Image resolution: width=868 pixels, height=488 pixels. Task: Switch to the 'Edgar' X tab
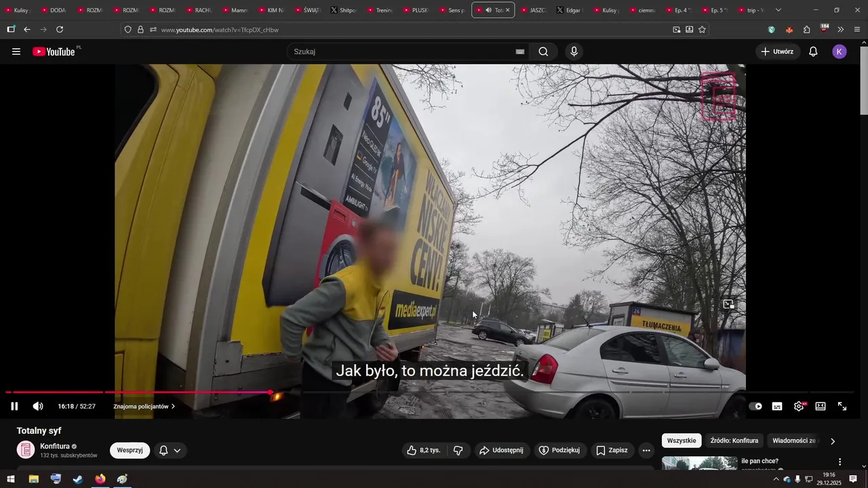pyautogui.click(x=568, y=10)
